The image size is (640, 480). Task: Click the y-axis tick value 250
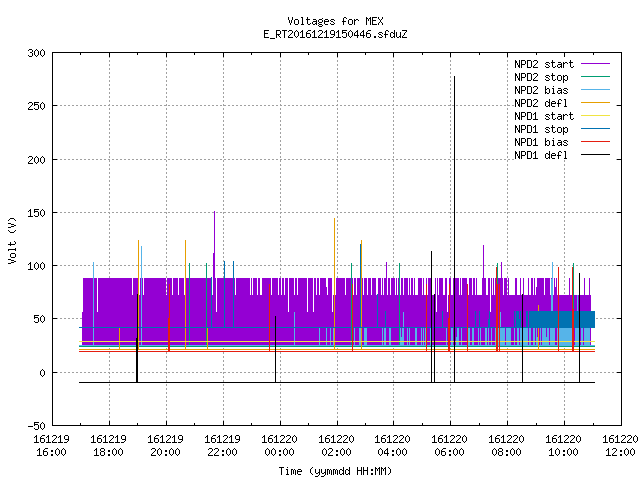pyautogui.click(x=36, y=106)
